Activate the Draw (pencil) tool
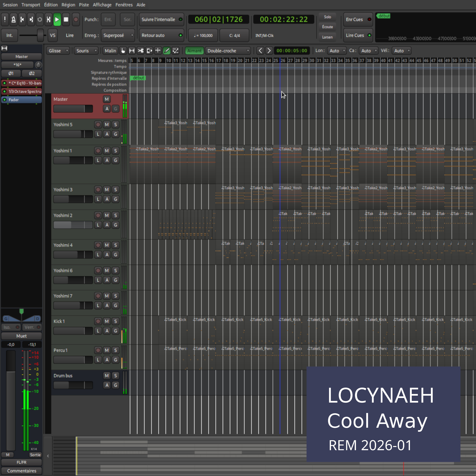 (x=167, y=51)
